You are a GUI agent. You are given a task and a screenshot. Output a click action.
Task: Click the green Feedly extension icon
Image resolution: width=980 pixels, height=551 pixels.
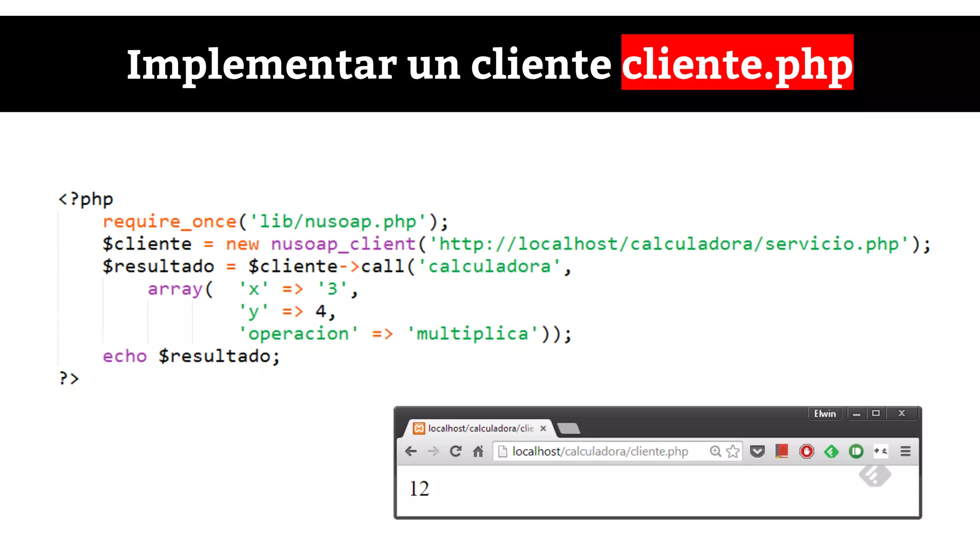click(x=831, y=451)
